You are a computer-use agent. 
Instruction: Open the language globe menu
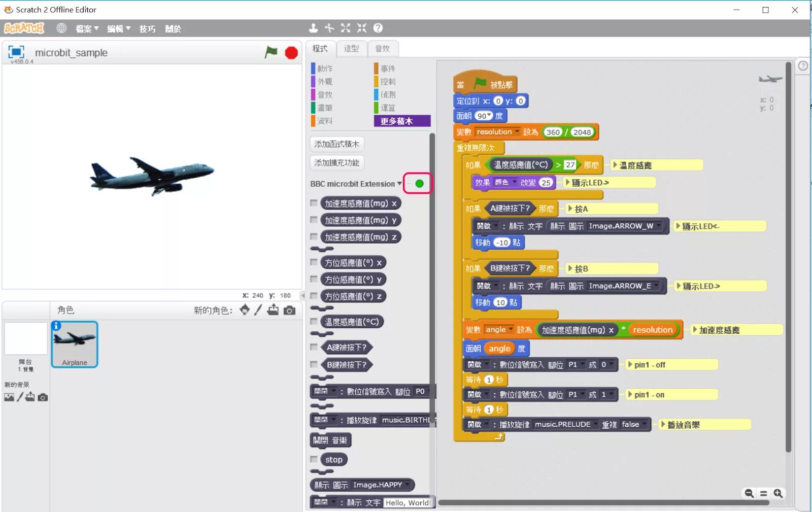pyautogui.click(x=61, y=28)
